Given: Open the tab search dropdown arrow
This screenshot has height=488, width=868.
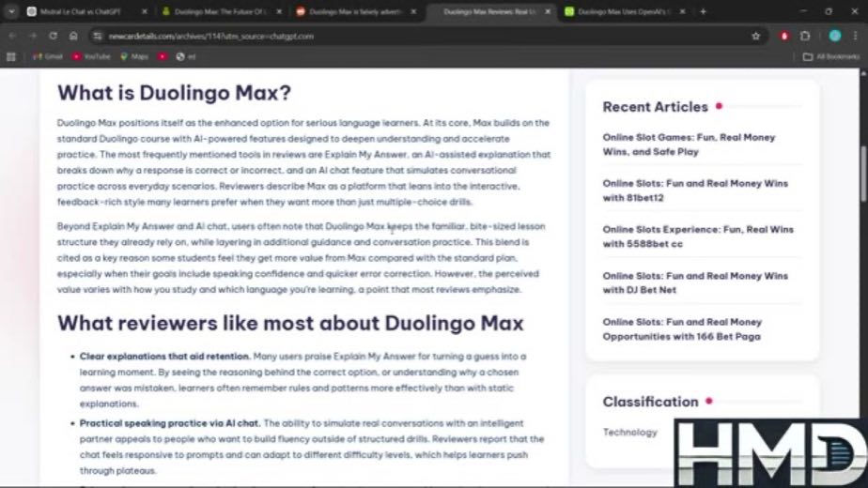Looking at the screenshot, I should click(11, 11).
